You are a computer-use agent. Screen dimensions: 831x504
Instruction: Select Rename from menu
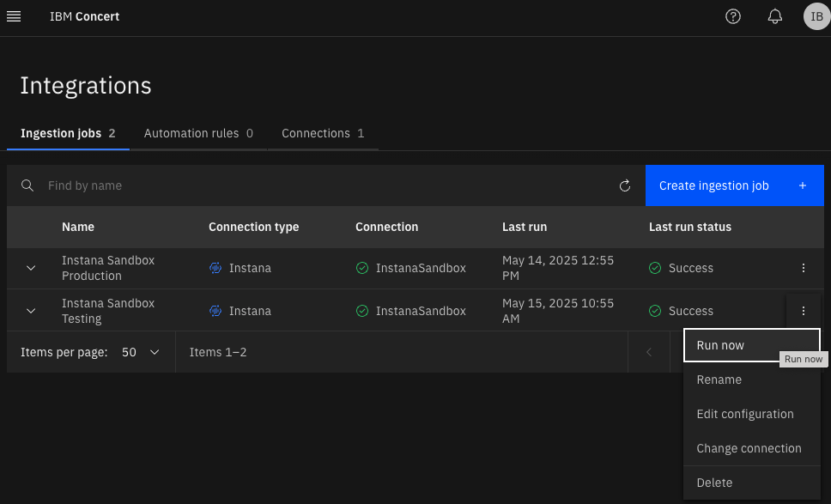click(x=752, y=380)
